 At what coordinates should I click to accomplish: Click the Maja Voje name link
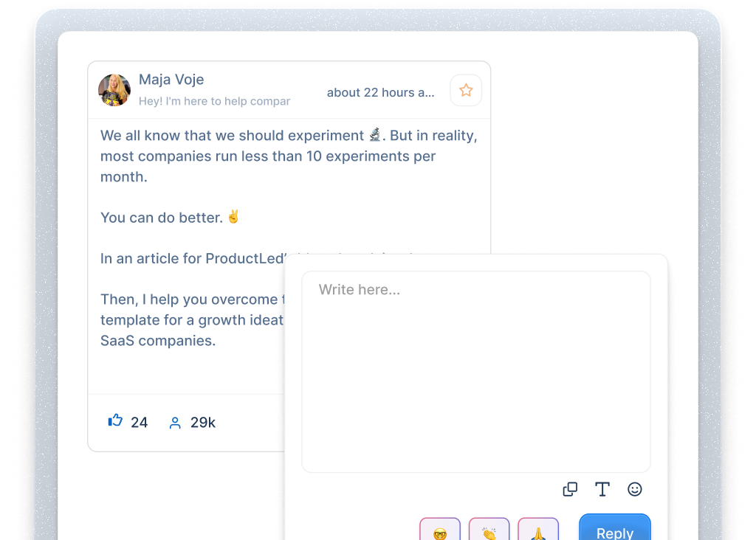tap(171, 80)
